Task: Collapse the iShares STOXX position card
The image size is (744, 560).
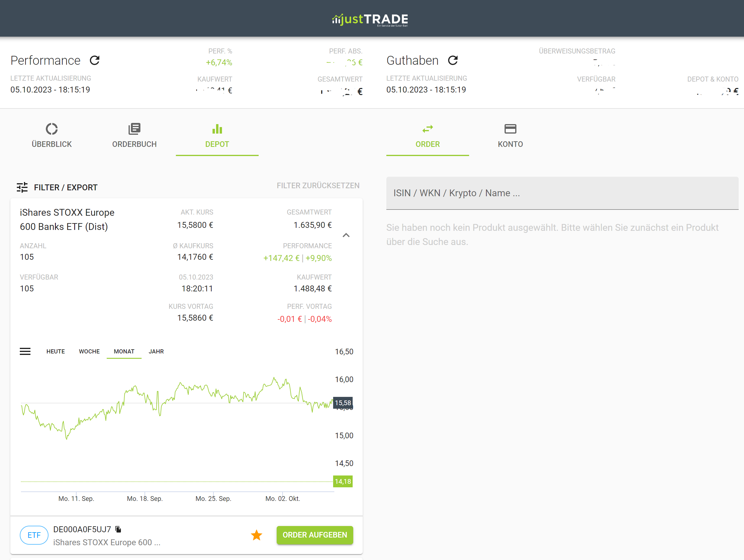Action: click(x=346, y=236)
